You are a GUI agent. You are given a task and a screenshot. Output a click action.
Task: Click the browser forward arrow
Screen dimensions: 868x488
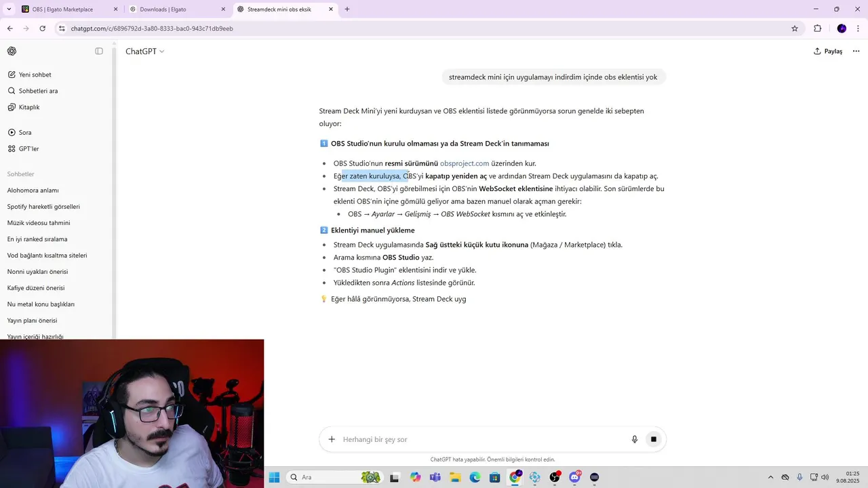26,28
